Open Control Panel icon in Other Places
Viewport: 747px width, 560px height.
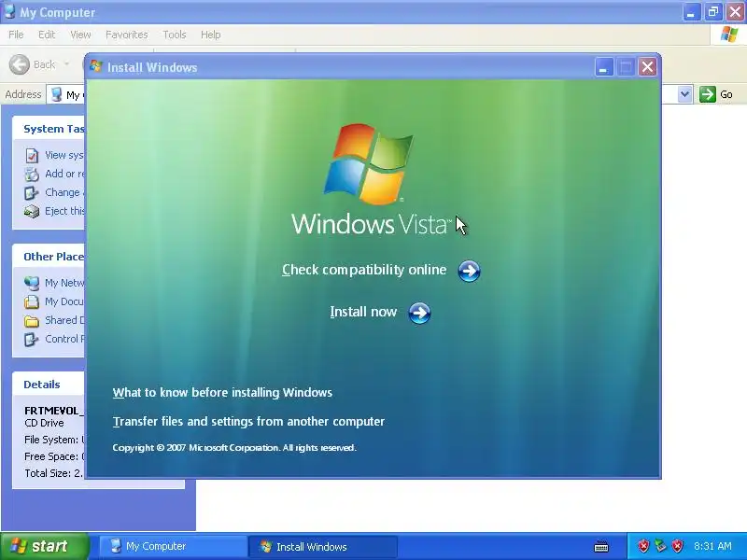click(32, 339)
